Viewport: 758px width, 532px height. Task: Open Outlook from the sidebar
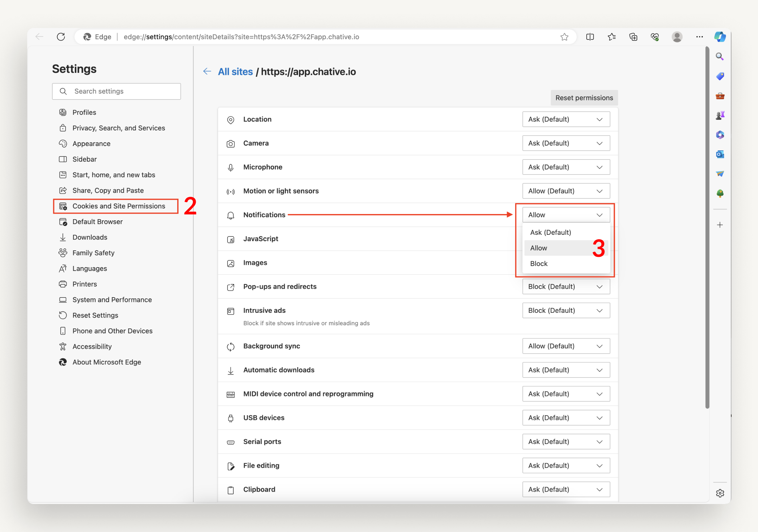click(x=720, y=154)
